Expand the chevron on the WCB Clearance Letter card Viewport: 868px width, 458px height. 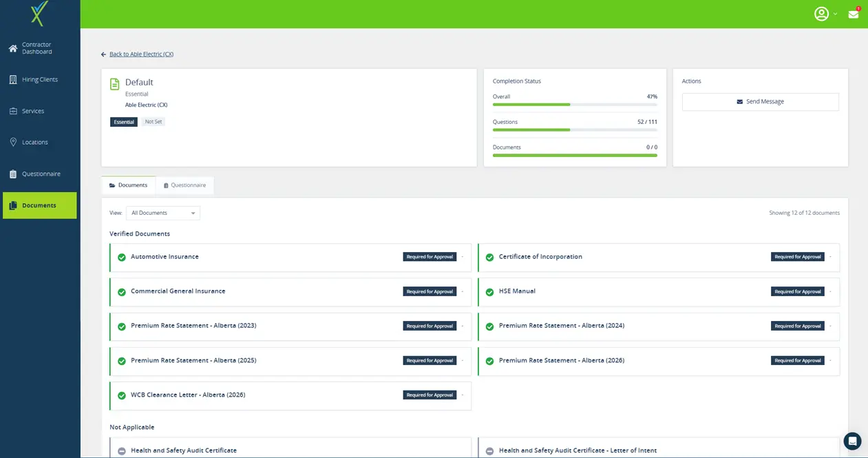(463, 395)
